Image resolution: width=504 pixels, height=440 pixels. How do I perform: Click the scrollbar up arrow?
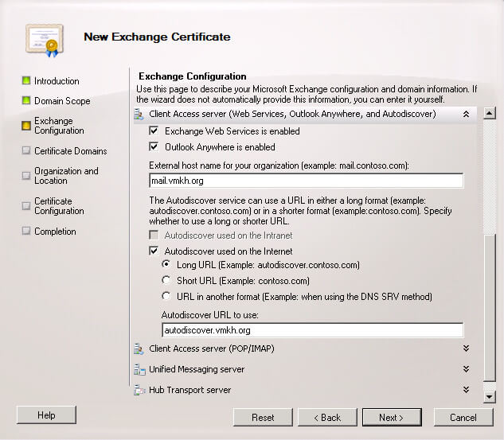[x=489, y=113]
